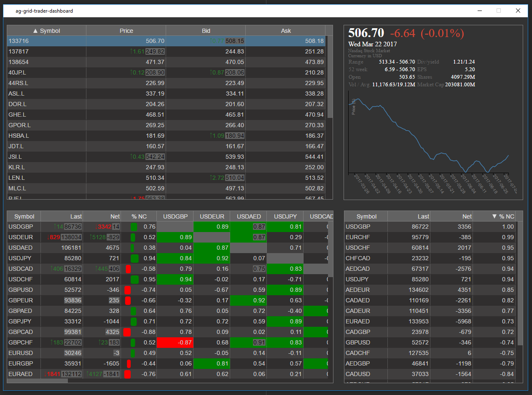Click the 471.37 price cell

click(126, 62)
